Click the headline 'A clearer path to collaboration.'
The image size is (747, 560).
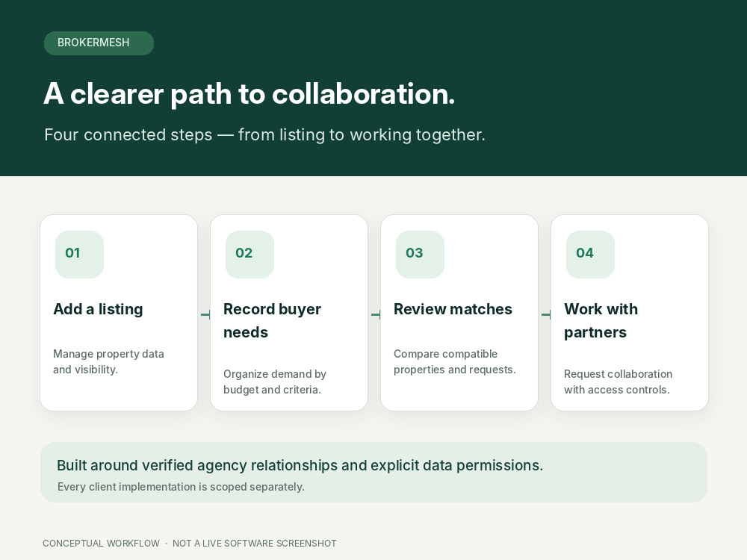coord(249,94)
